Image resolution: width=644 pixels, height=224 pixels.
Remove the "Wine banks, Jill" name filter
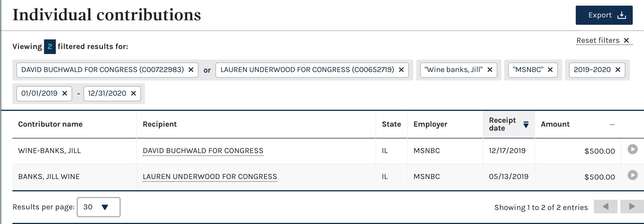[x=490, y=70]
